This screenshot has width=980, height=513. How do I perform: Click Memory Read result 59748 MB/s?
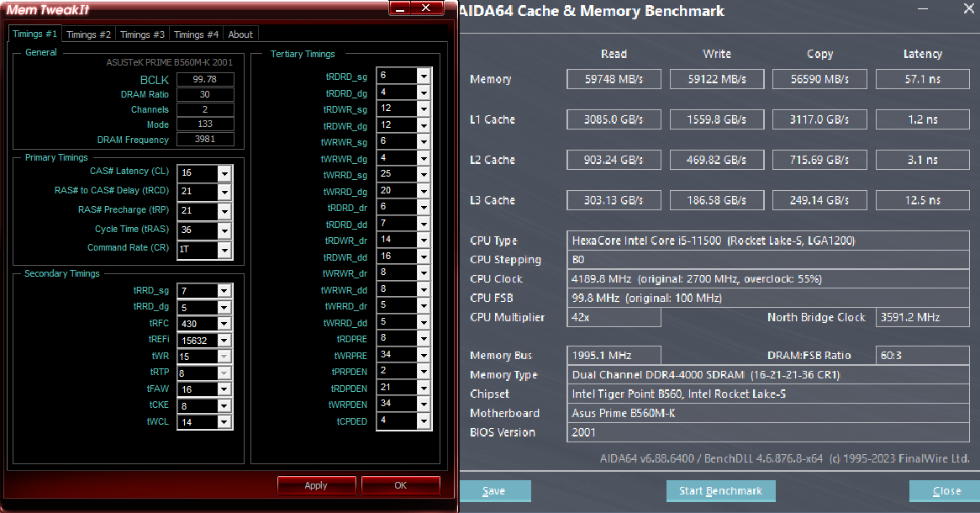coord(614,79)
